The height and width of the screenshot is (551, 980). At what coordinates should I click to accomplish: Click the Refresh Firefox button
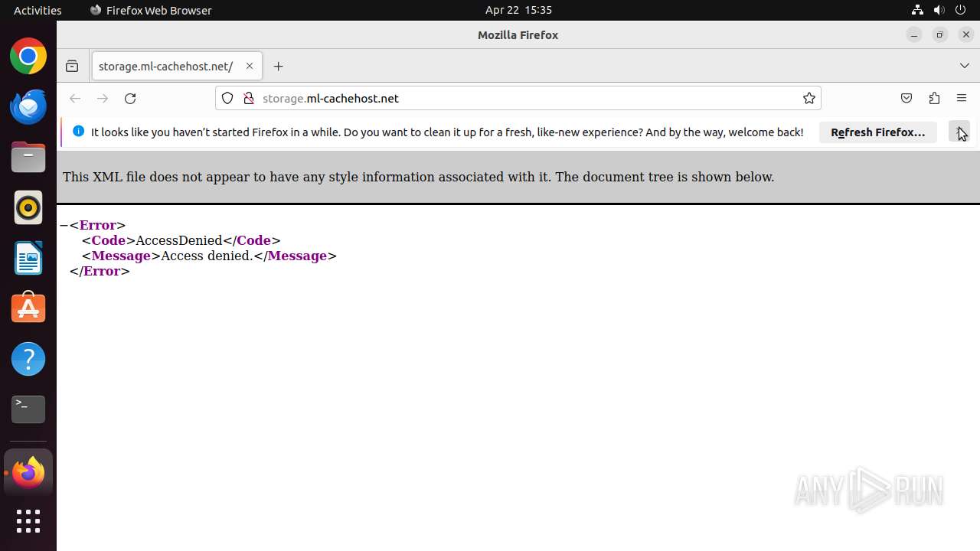878,132
